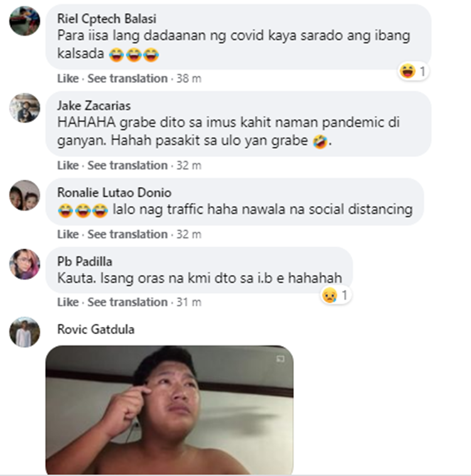This screenshot has height=476, width=471.
Task: Click the 38 m timestamp on Riel's comment
Action: point(189,78)
